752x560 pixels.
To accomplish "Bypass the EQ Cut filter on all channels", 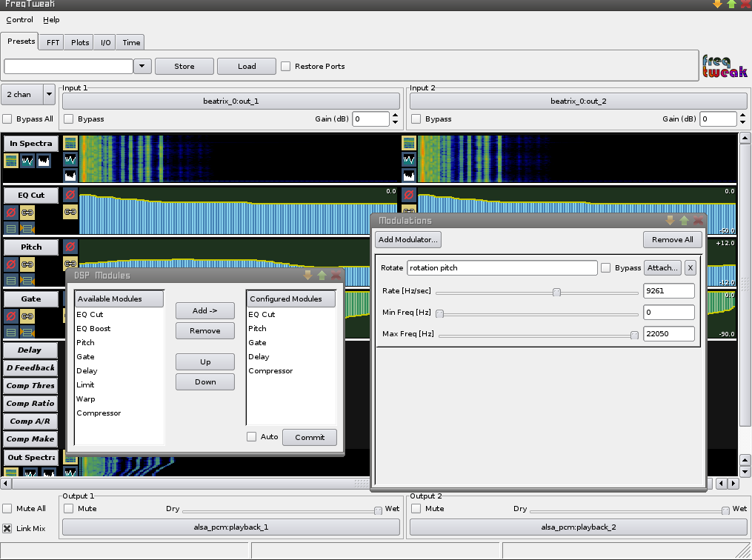I will (11, 212).
